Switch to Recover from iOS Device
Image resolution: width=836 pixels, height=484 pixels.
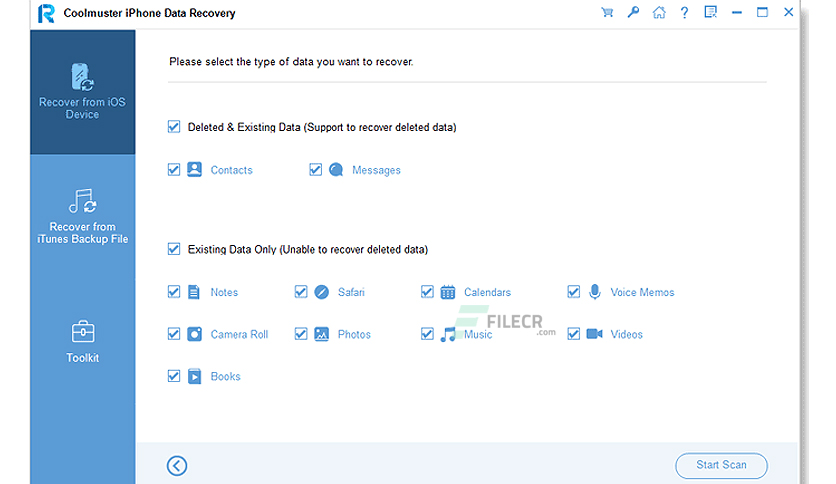click(x=83, y=92)
